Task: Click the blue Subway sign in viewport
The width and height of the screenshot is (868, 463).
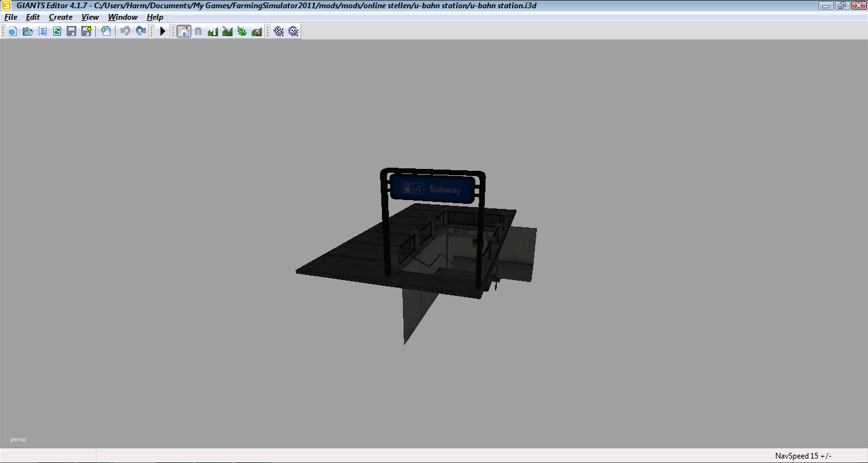Action: [x=433, y=189]
